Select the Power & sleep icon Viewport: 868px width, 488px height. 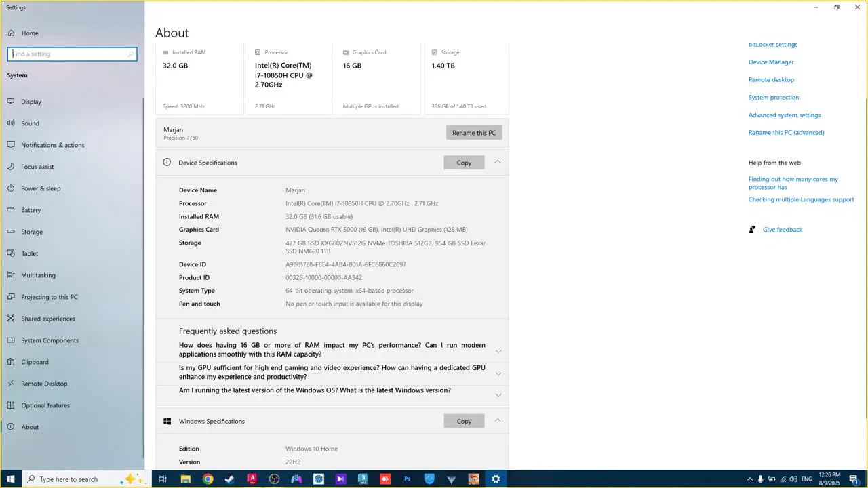point(11,188)
